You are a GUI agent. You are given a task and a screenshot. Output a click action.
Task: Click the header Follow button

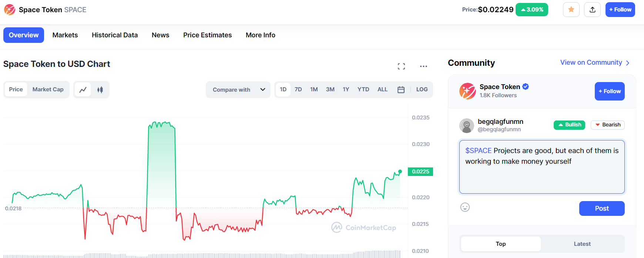(620, 10)
